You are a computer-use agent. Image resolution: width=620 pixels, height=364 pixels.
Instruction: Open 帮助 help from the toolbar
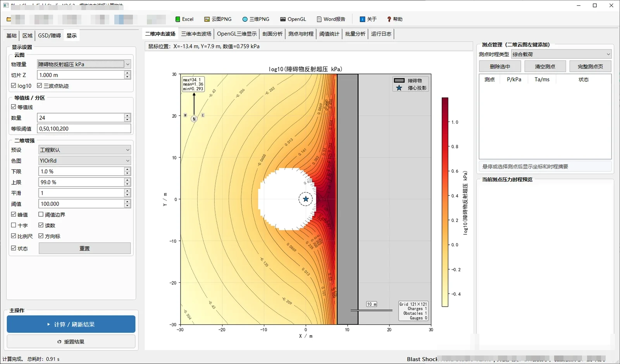(x=394, y=19)
